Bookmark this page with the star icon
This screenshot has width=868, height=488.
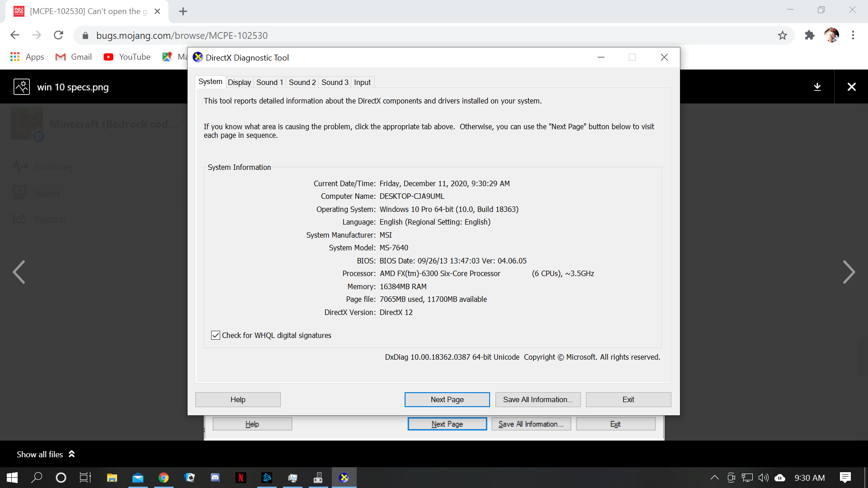pos(783,35)
